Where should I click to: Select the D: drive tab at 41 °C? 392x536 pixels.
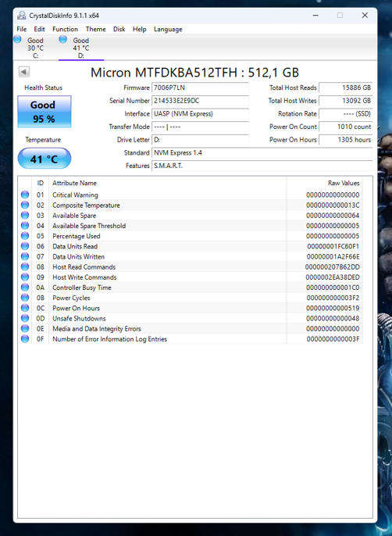coord(81,48)
